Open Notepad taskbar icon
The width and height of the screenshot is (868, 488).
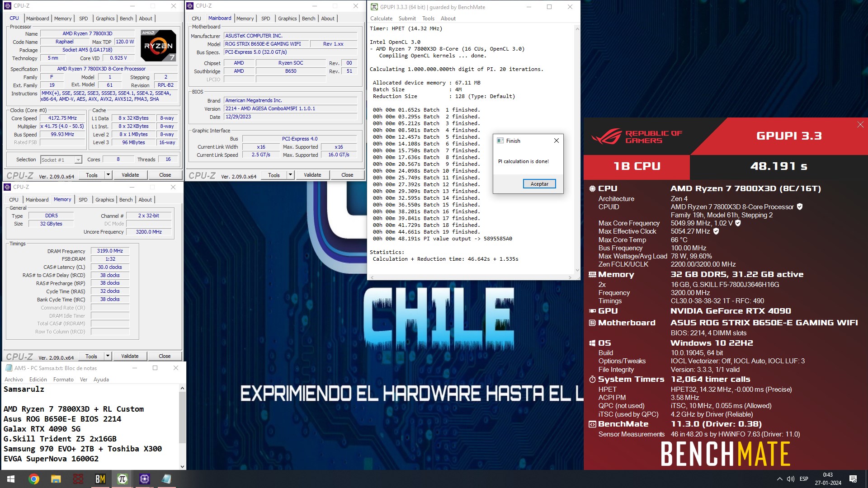(x=166, y=479)
